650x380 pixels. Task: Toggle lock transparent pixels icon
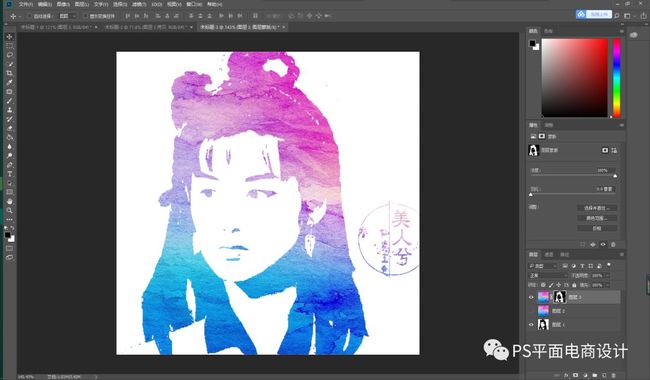(543, 285)
